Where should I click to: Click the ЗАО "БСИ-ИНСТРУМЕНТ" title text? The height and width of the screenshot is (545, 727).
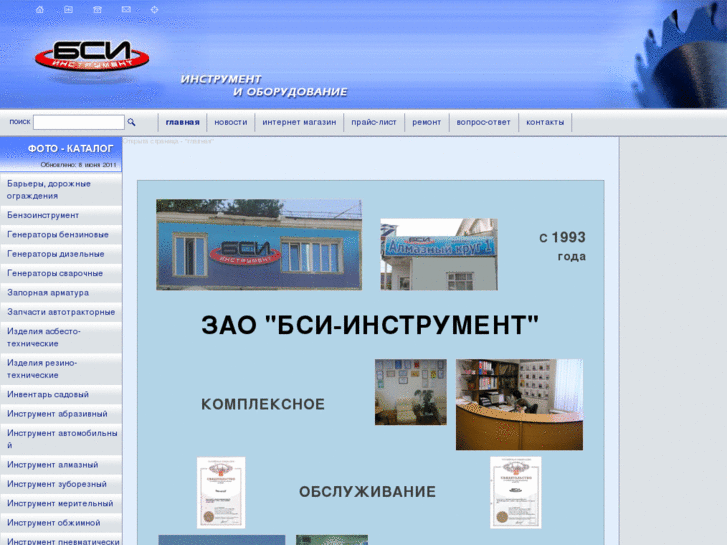[x=370, y=325]
